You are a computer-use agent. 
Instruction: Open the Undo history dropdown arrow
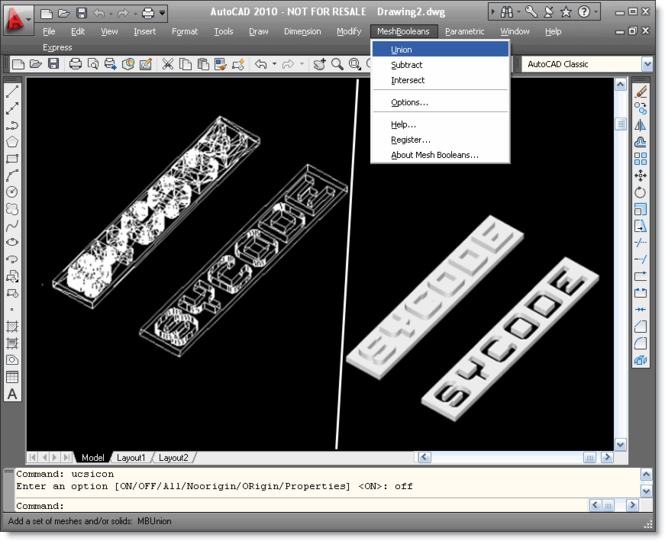(274, 64)
